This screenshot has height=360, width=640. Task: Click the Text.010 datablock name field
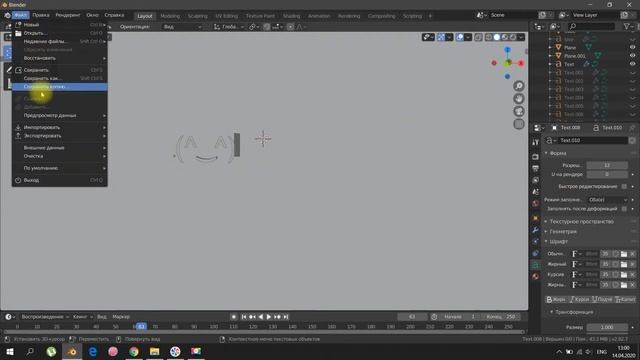point(593,140)
